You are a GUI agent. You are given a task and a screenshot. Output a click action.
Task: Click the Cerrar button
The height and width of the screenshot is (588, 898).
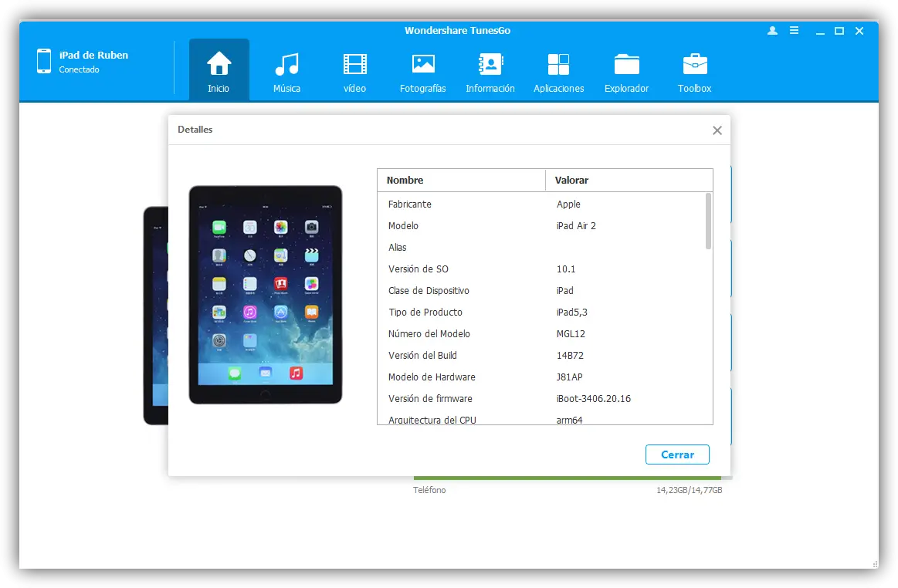677,455
